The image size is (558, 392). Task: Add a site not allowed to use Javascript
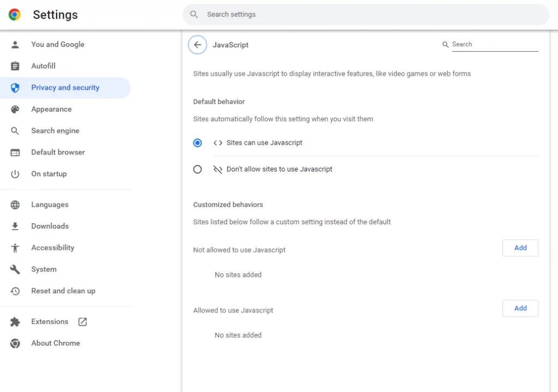(520, 248)
